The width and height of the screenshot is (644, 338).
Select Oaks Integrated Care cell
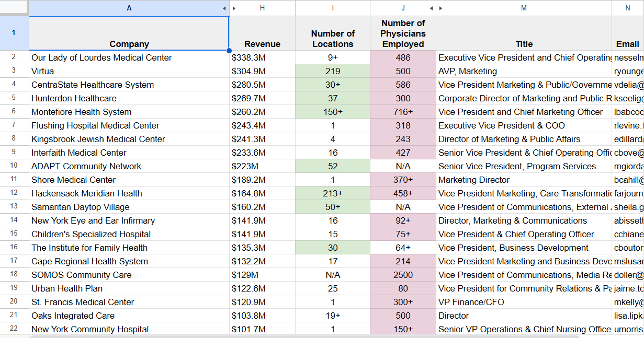[x=129, y=316]
